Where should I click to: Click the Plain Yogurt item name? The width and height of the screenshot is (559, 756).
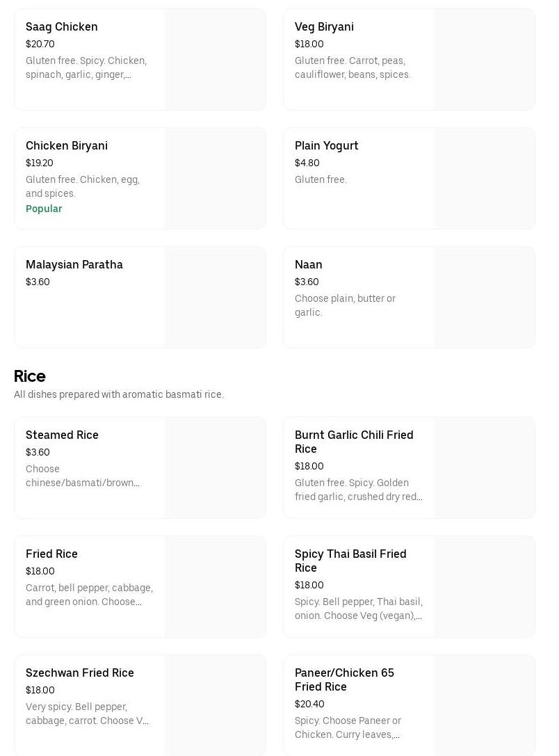326,145
